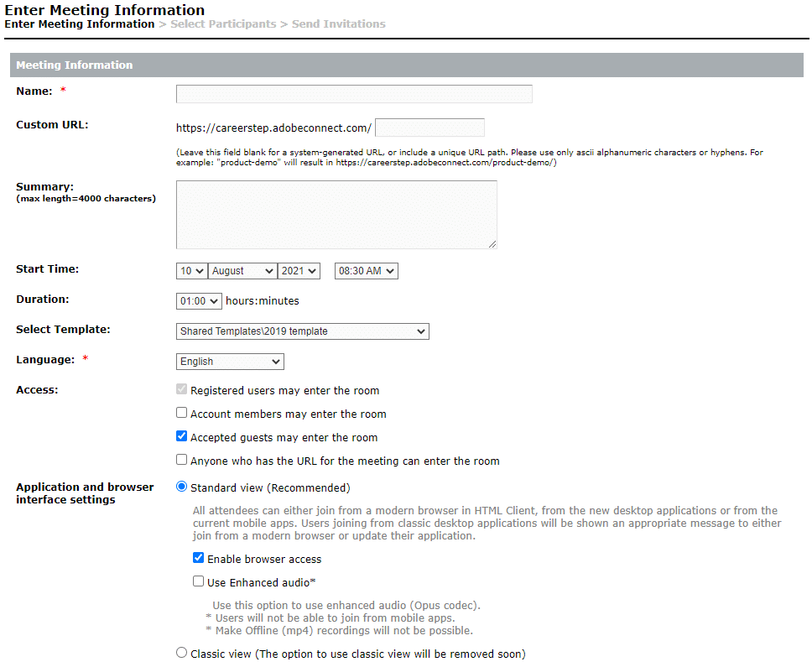Click the Enter Meeting Information page heading
Screen dimensions: 812x667
pos(105,10)
